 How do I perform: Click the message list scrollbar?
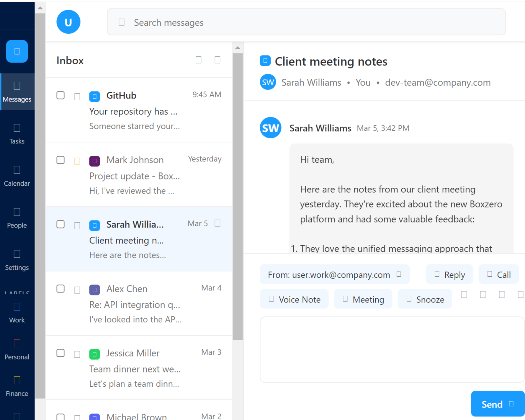coord(238,197)
